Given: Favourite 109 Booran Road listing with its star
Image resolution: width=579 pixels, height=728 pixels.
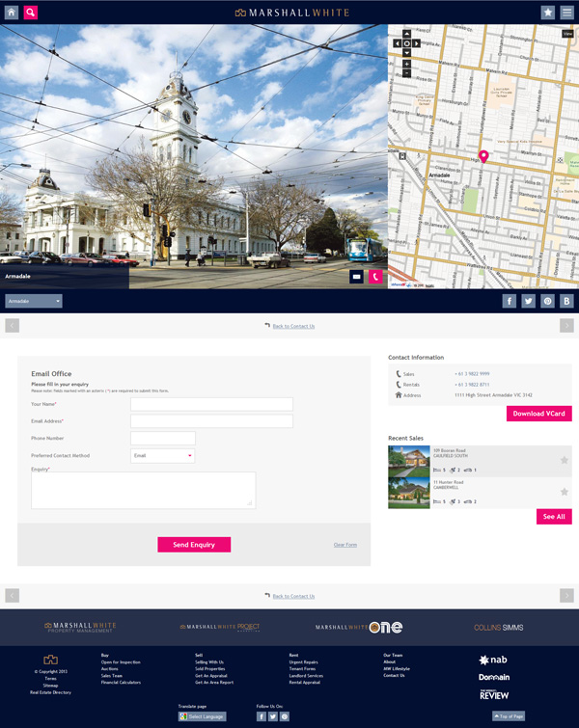Looking at the screenshot, I should coord(565,460).
